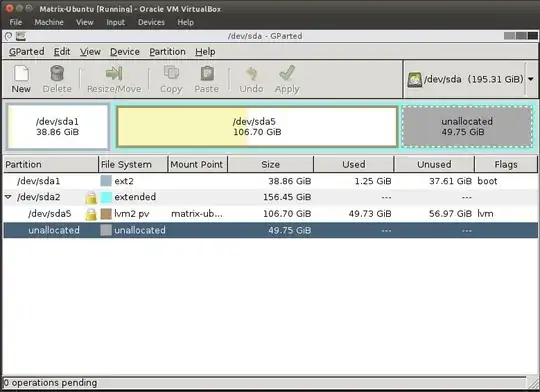This screenshot has height=392, width=540.
Task: Click the Paste clipboard icon
Action: pos(207,73)
